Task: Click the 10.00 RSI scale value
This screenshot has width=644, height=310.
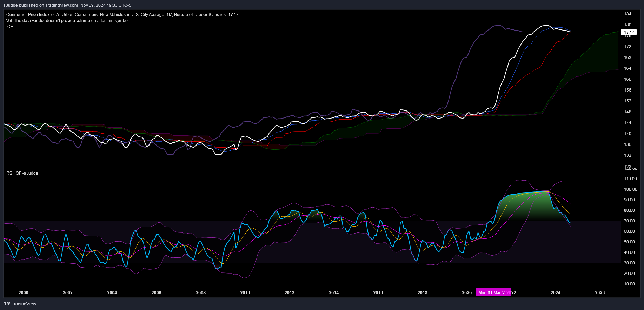Action: [629, 284]
